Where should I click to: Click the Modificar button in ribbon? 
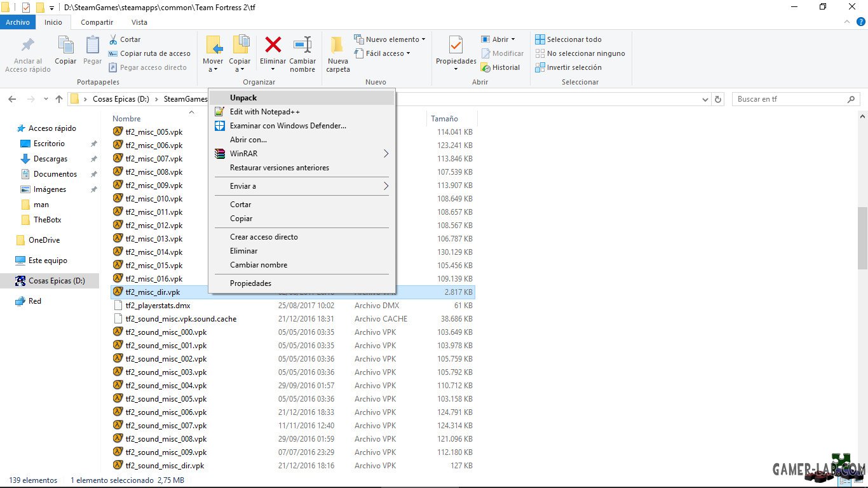tap(503, 53)
